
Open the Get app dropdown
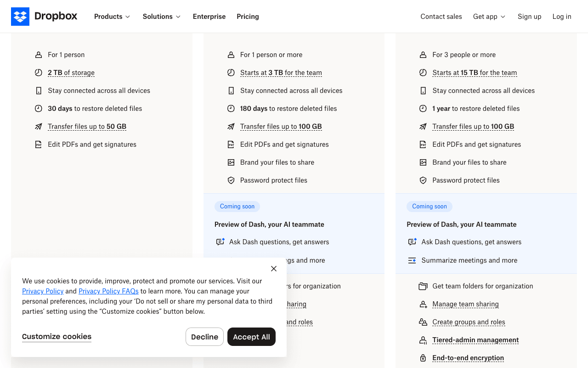(x=489, y=17)
